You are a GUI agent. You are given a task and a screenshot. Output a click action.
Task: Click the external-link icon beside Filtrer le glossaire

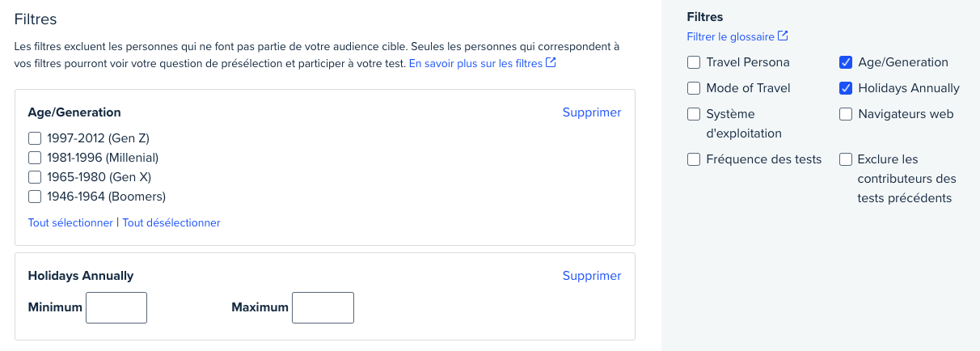click(x=783, y=36)
